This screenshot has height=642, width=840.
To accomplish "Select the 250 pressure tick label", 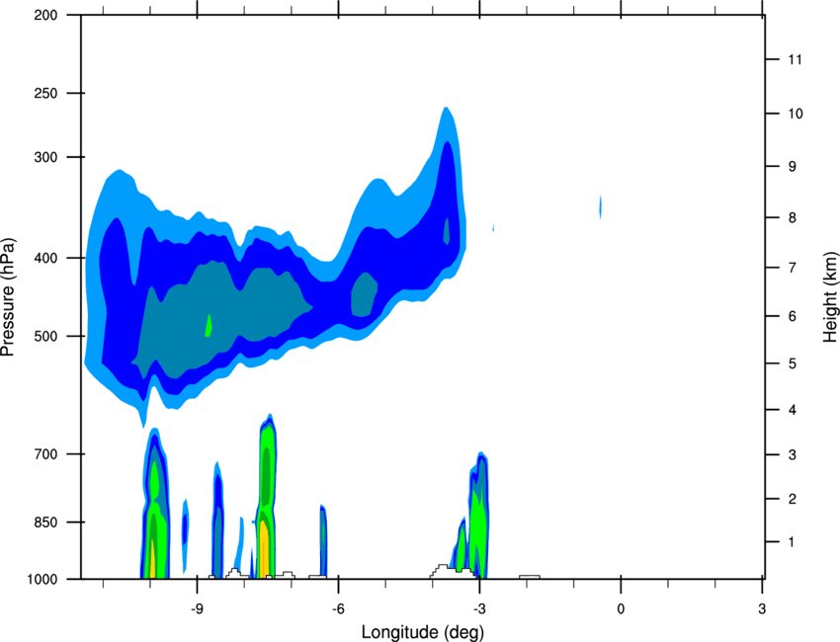I will 45,93.
